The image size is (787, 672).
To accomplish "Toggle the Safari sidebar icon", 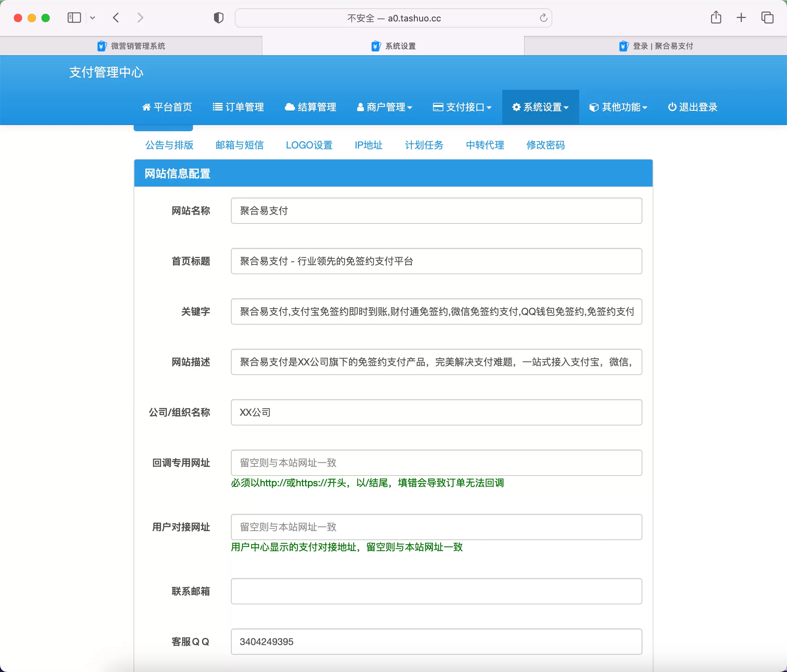I will 74,18.
